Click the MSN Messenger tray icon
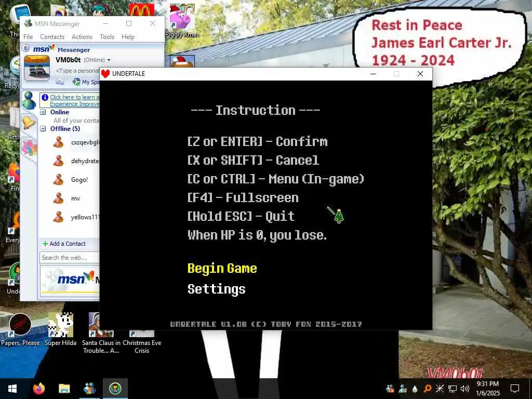The height and width of the screenshot is (399, 532). (390, 389)
